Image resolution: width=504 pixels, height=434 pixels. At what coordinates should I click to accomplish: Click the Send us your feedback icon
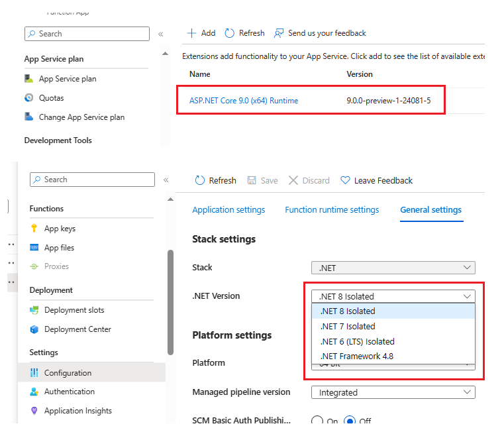pyautogui.click(x=279, y=33)
